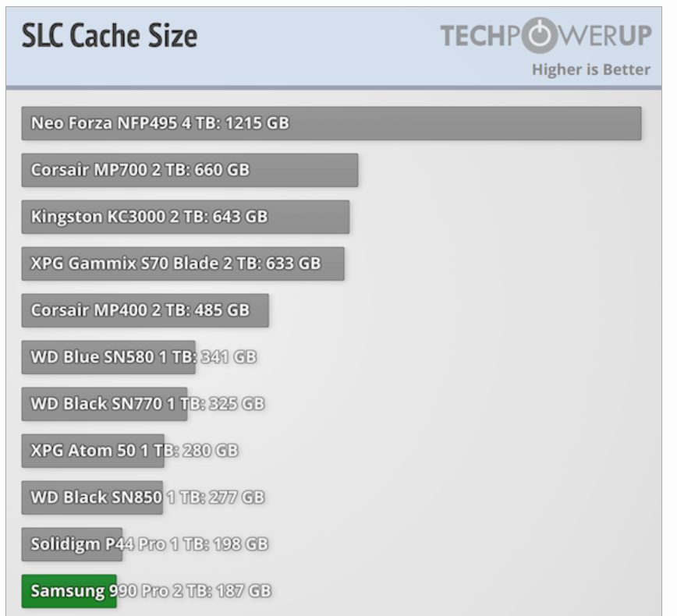Click the 1215 GB value text
This screenshot has height=616, width=677.
point(257,123)
